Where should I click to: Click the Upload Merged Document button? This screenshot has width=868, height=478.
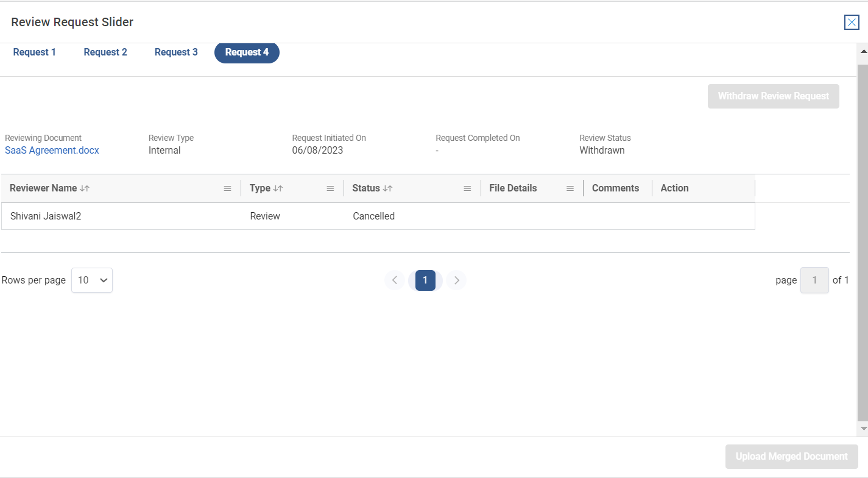pos(791,457)
